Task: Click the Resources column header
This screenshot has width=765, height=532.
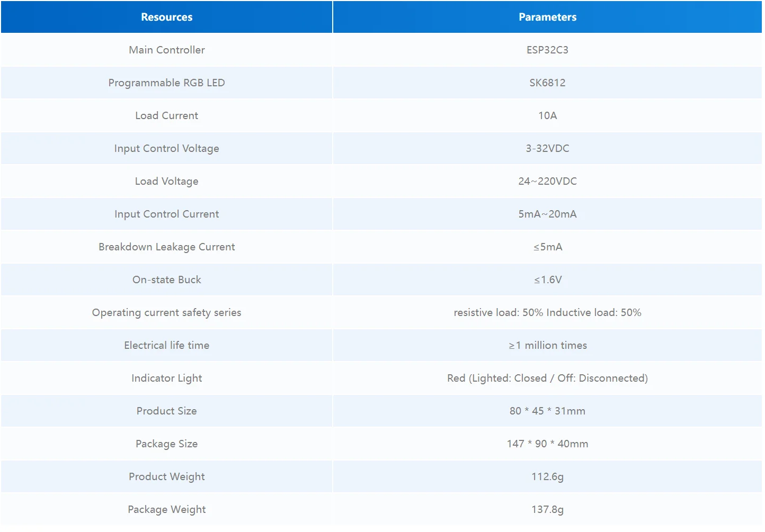Action: pos(166,17)
